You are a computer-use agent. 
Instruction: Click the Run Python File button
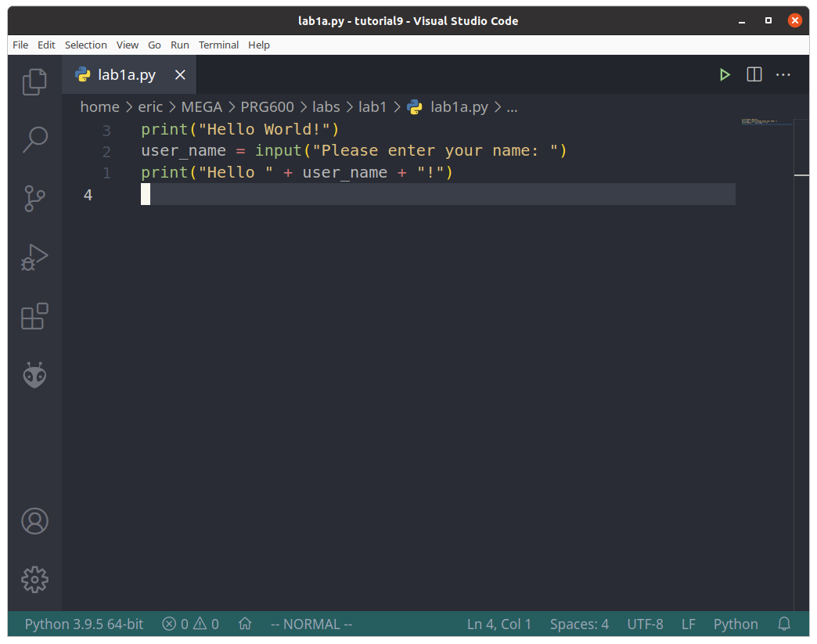(724, 74)
